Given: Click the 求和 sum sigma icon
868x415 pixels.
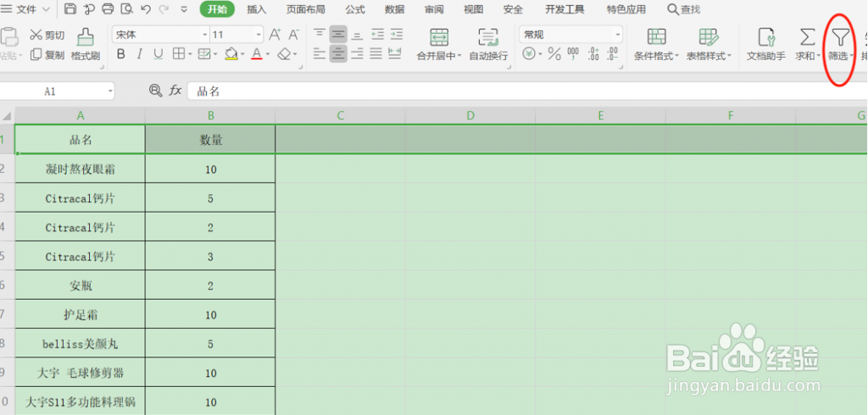Looking at the screenshot, I should (808, 37).
